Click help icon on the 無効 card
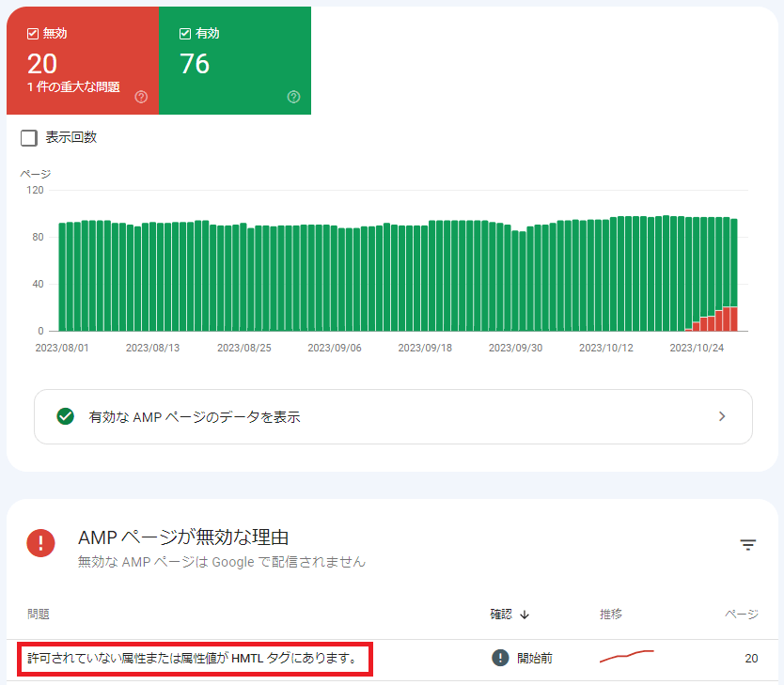The height and width of the screenshot is (685, 784). (141, 97)
